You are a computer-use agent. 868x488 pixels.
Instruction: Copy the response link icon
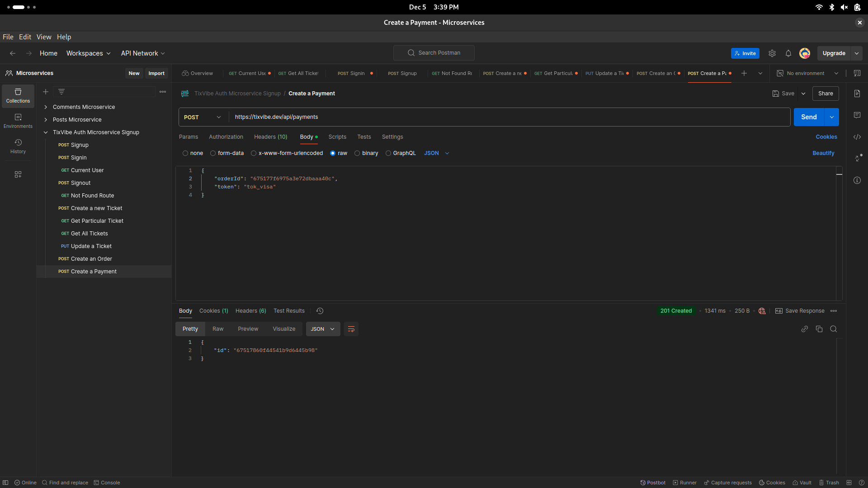(805, 329)
